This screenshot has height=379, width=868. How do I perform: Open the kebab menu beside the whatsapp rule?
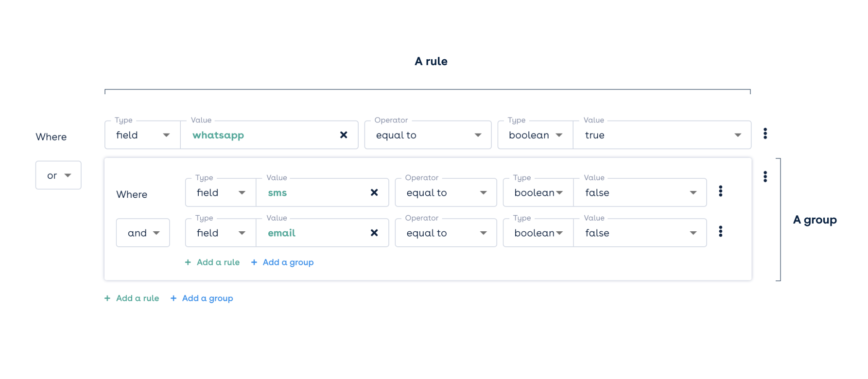765,133
